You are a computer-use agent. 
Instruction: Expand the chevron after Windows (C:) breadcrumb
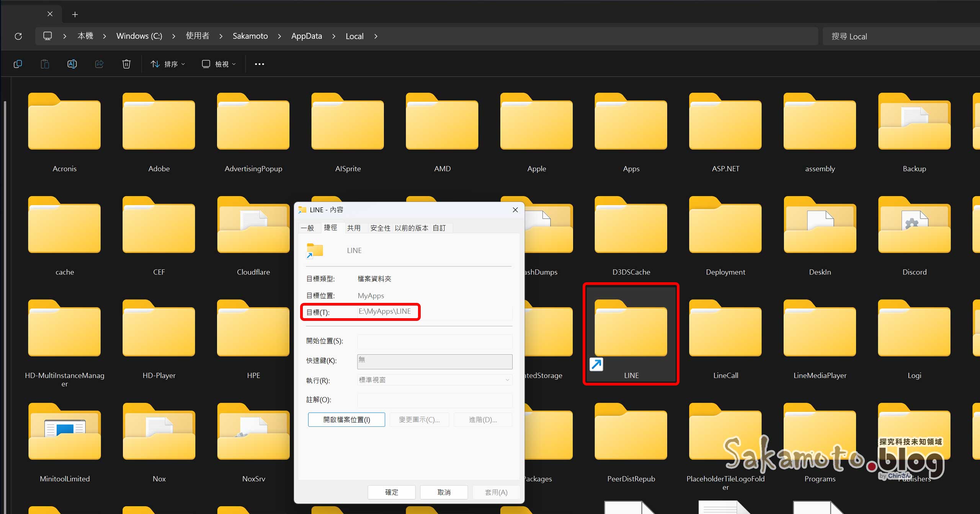(x=174, y=36)
